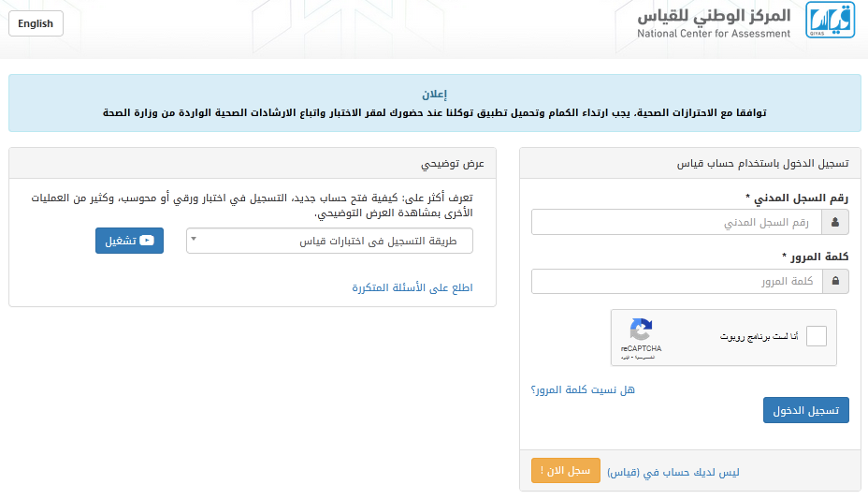The image size is (868, 499).
Task: Click the ليس لديك حساب في (قياس) link
Action: tap(673, 473)
